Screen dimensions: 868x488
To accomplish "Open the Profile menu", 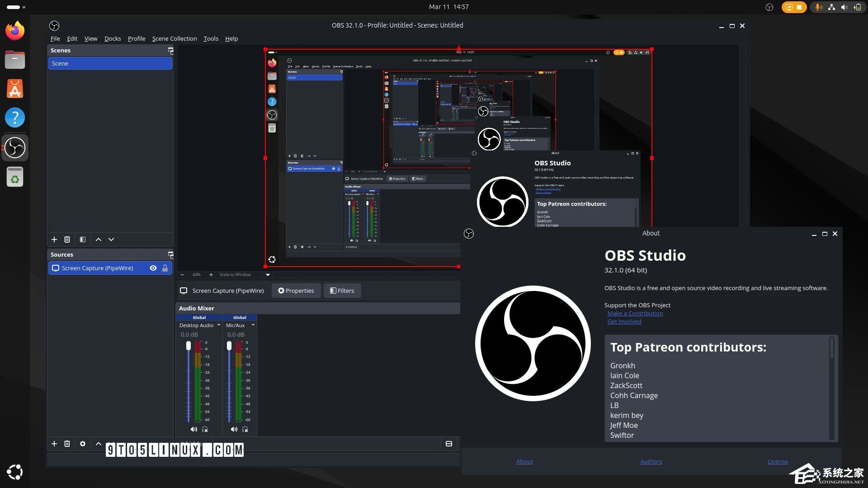I will pyautogui.click(x=137, y=39).
